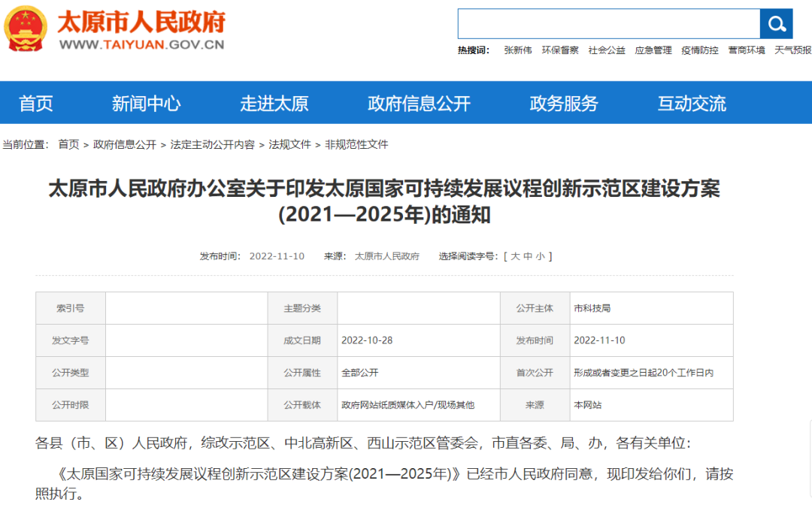Screen dimensions: 812x532
Task: Click the magnifier search button
Action: click(776, 23)
